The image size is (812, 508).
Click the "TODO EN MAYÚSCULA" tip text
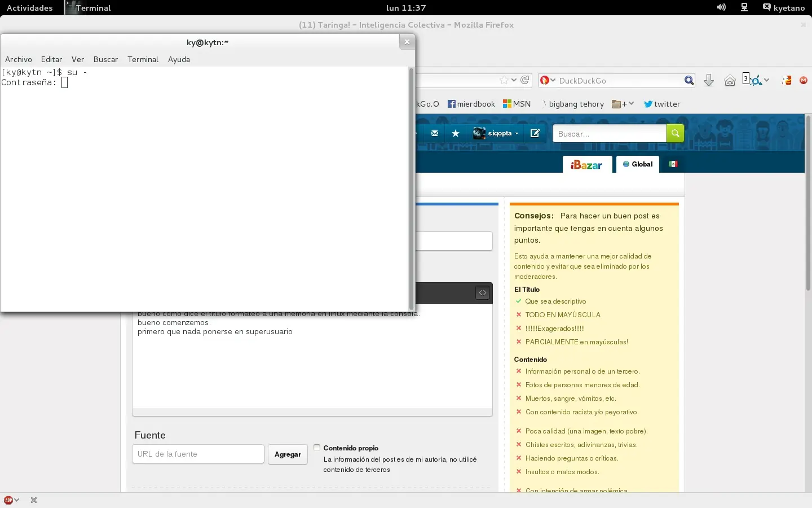563,314
